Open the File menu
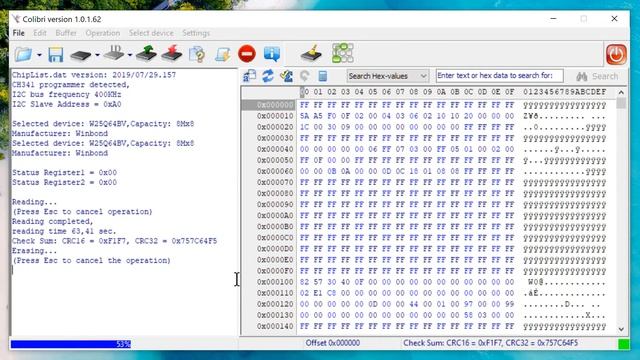 pos(18,33)
